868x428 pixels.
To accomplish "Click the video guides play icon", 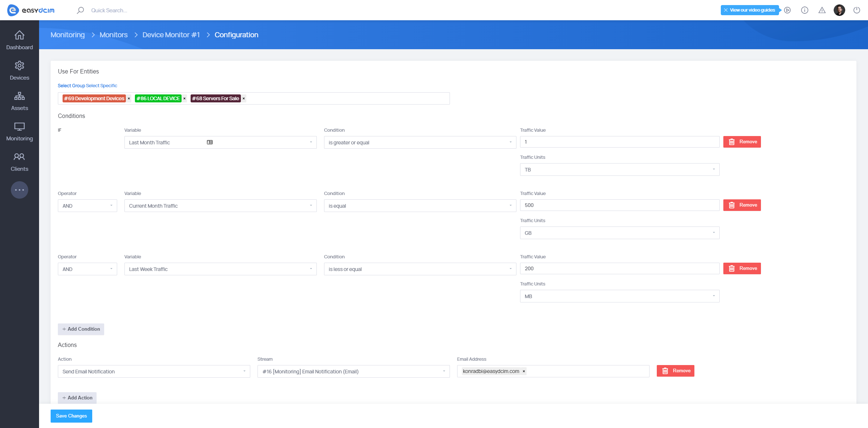I will 787,10.
